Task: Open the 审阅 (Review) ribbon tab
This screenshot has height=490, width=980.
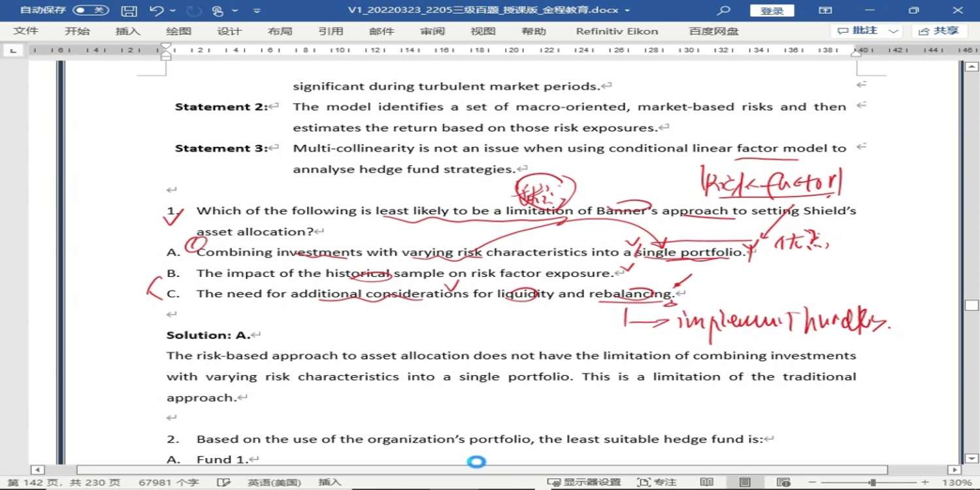Action: click(432, 31)
